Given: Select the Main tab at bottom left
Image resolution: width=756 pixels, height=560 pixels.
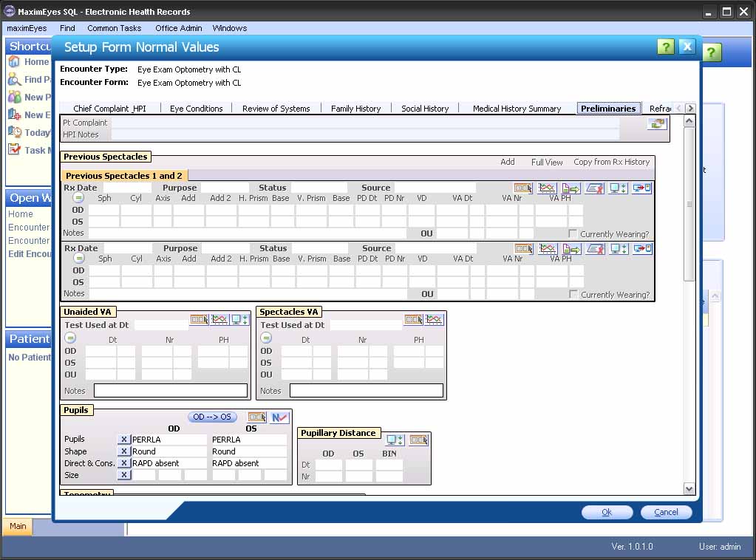Looking at the screenshot, I should point(18,526).
